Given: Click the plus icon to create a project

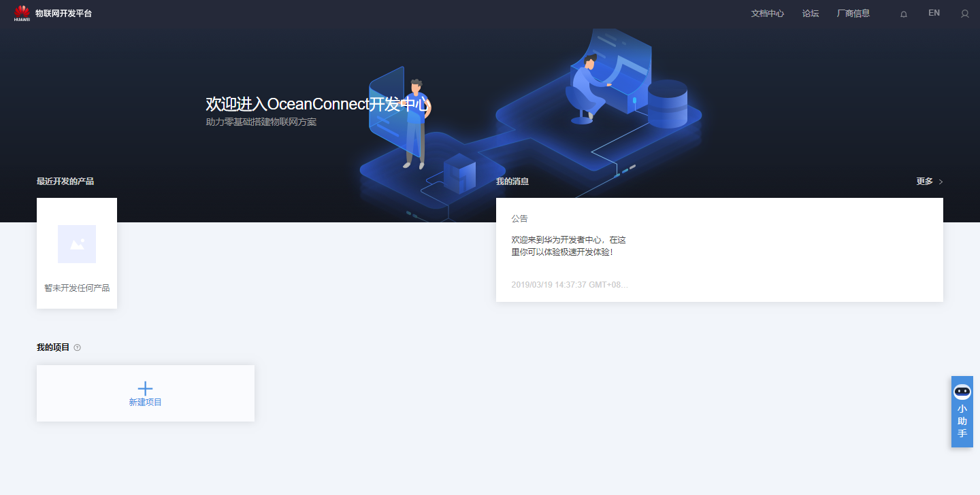Looking at the screenshot, I should [x=145, y=388].
